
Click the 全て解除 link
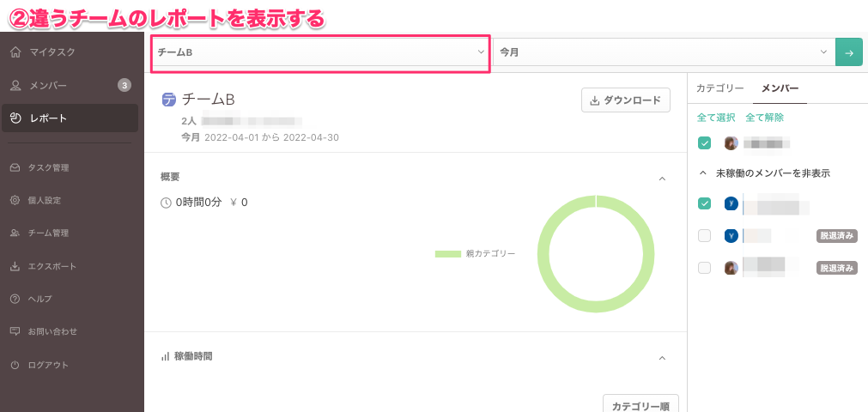[x=764, y=118]
